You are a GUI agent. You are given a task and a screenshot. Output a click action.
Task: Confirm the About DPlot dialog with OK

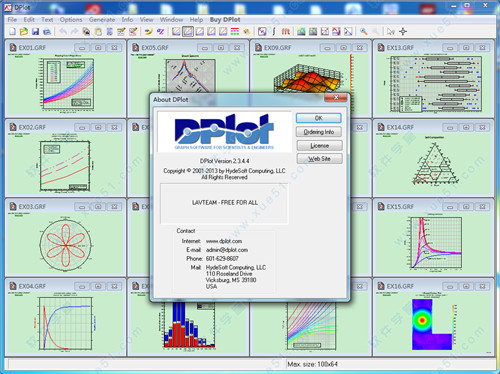[x=318, y=118]
